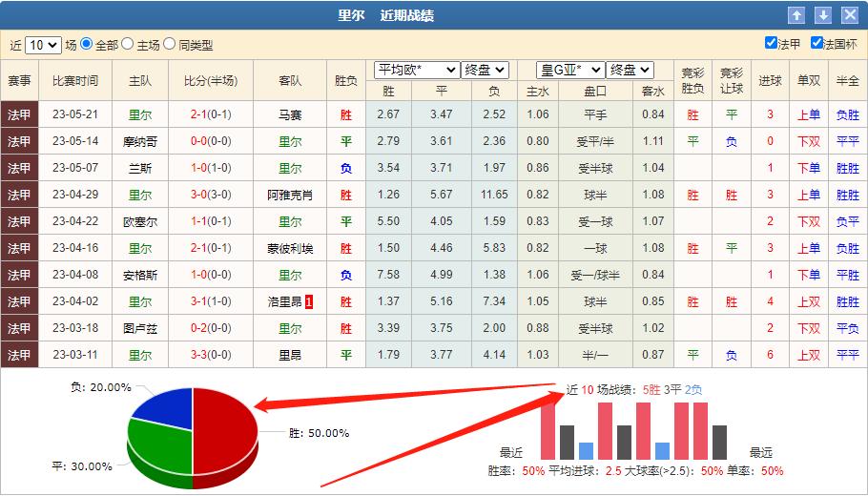The image size is (868, 496).
Task: Click the up arrow icon in title bar
Action: (x=796, y=15)
